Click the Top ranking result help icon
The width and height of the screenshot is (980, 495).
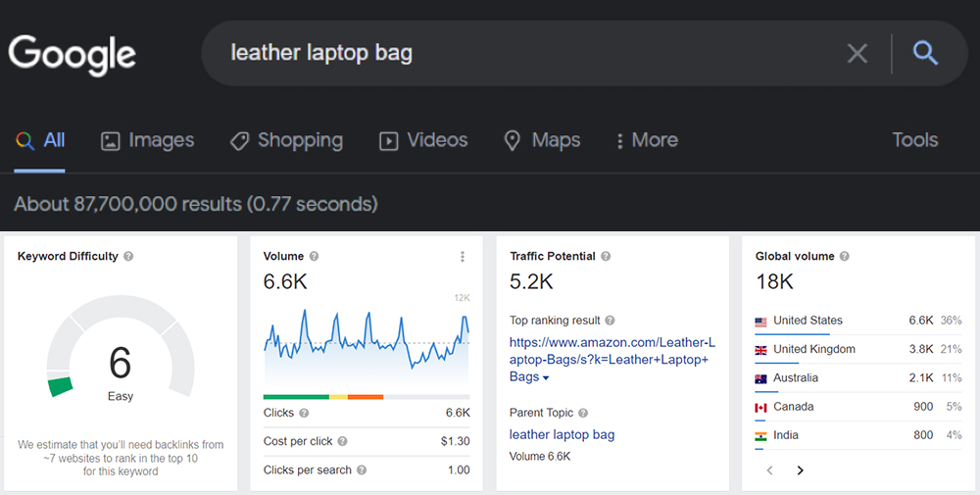click(610, 321)
